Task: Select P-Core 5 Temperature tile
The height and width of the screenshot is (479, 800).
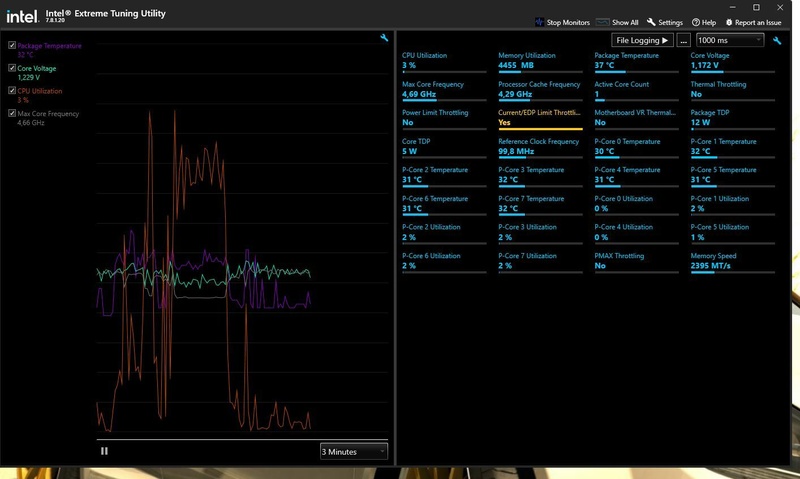Action: coord(733,176)
